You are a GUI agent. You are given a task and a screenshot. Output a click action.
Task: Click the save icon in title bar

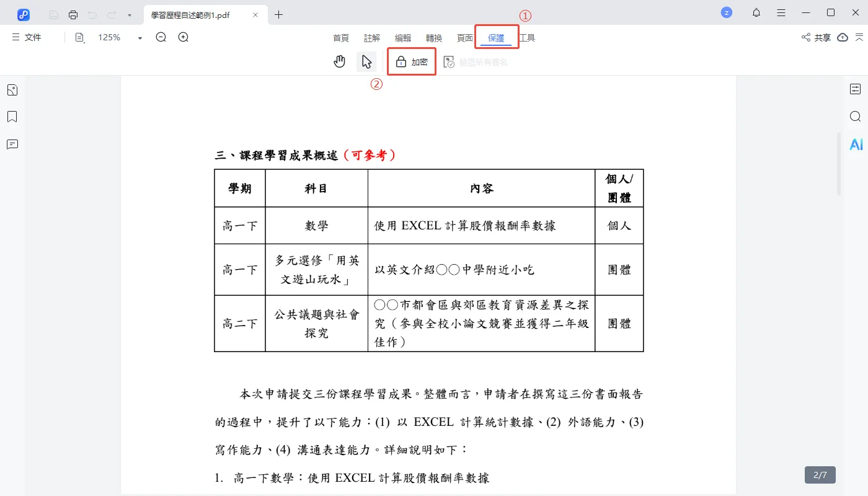tap(54, 14)
